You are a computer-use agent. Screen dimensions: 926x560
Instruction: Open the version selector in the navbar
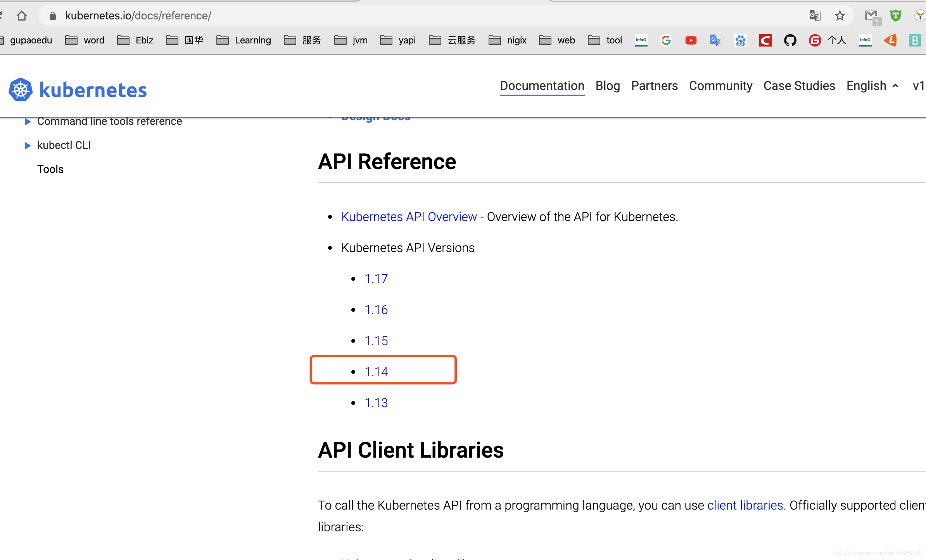pos(919,86)
